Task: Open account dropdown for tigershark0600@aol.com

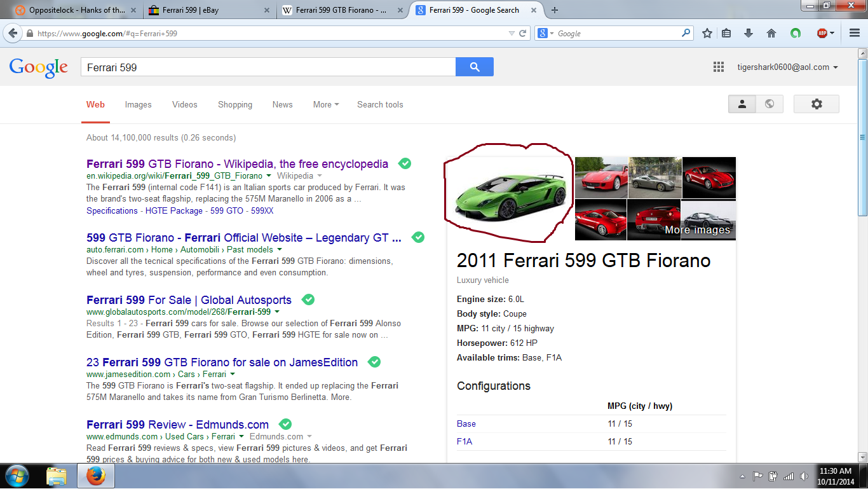Action: [x=787, y=67]
